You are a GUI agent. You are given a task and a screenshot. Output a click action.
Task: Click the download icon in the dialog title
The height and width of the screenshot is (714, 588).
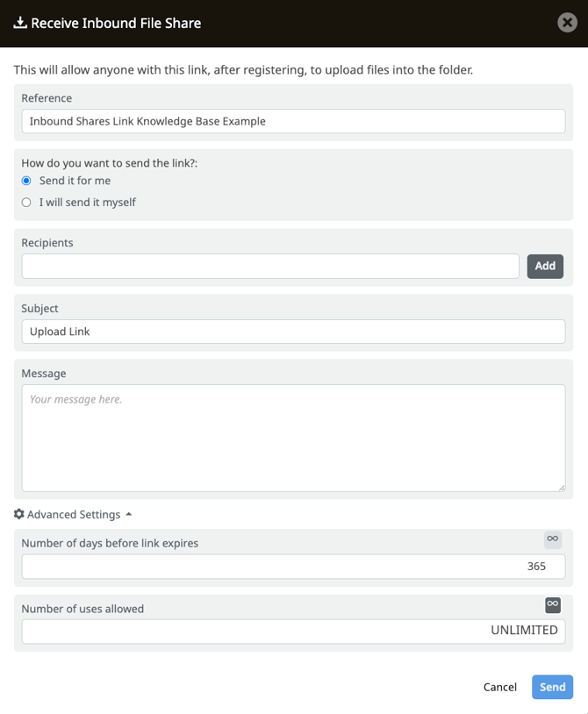pyautogui.click(x=20, y=23)
